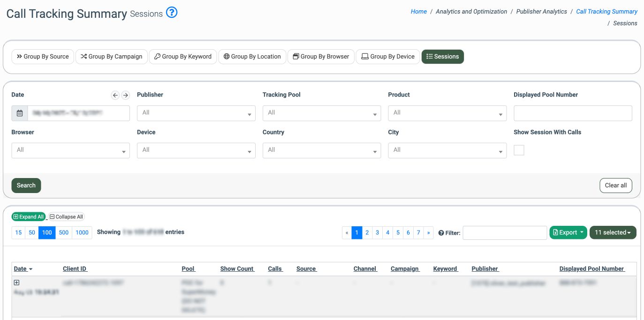Open the Product dropdown

coord(447,113)
